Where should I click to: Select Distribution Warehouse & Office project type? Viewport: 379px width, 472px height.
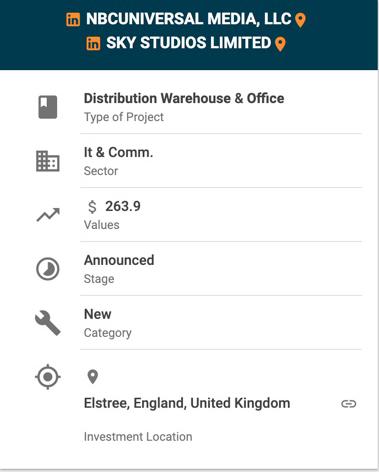(184, 98)
